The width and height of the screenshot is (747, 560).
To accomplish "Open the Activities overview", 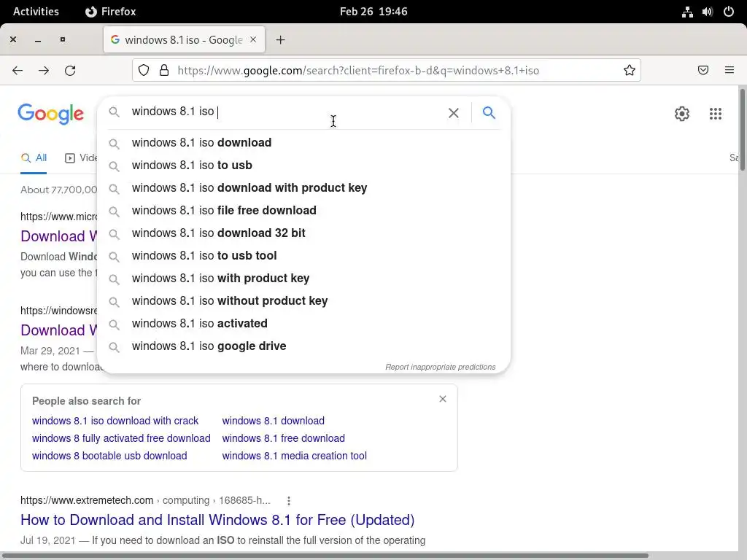I will point(36,12).
